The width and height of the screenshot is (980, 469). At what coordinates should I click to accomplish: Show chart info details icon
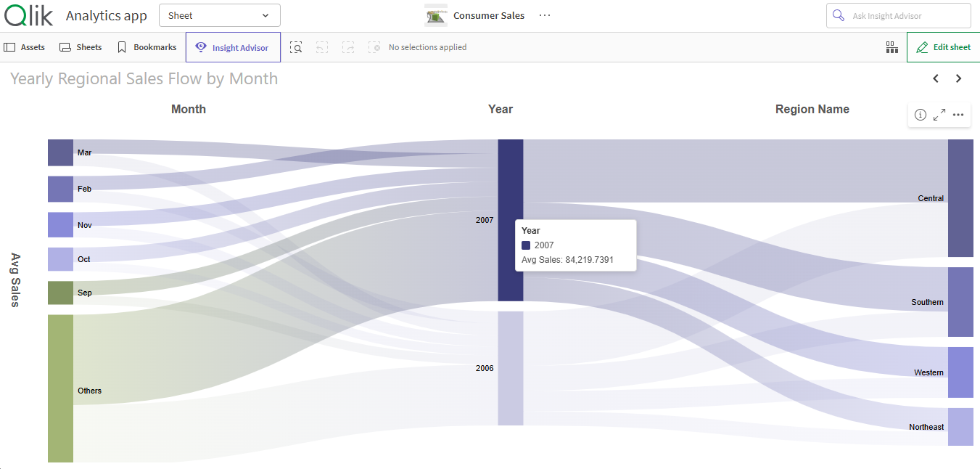coord(921,115)
